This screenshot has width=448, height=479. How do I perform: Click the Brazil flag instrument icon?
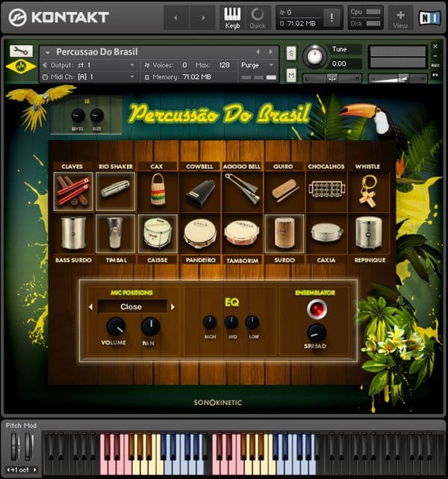point(21,67)
